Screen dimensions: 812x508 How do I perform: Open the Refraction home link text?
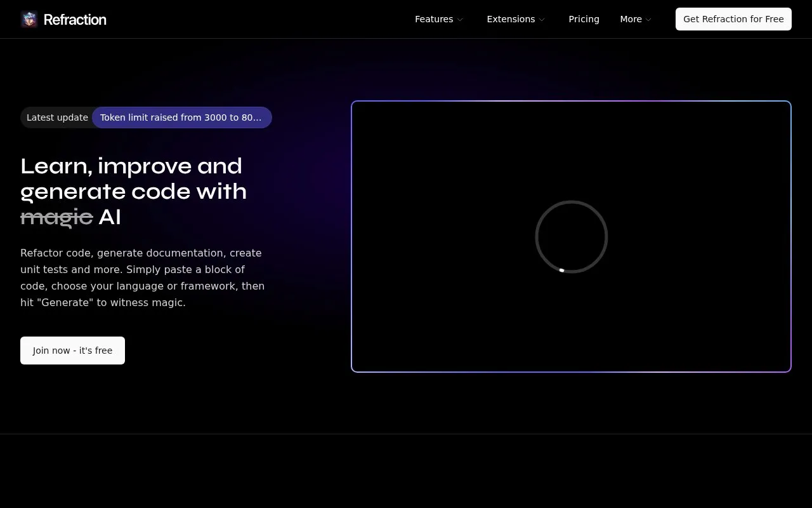(75, 20)
